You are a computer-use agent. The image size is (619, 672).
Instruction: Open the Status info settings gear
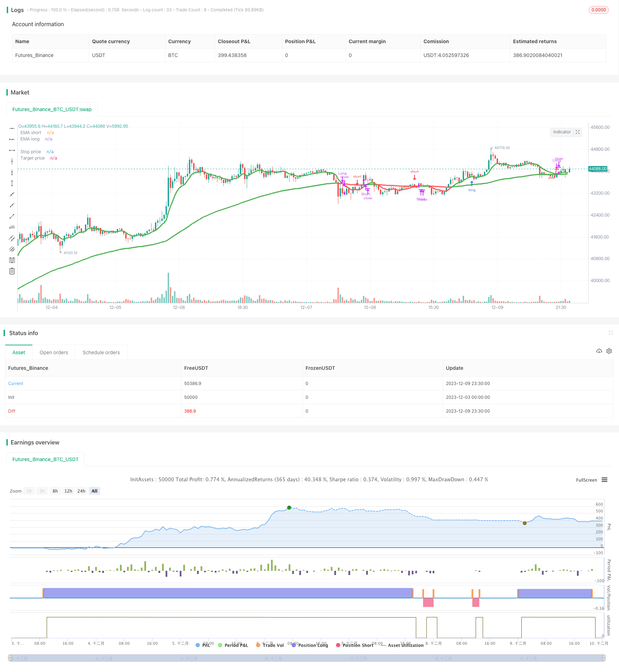609,351
